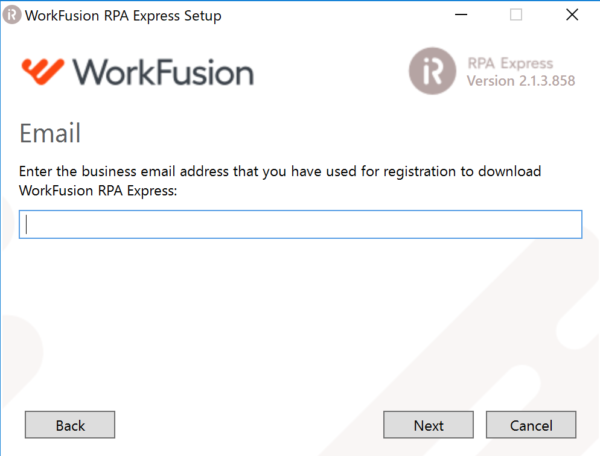Click the 'Version 2.1.3.858' text
This screenshot has height=456, width=600.
(x=521, y=81)
